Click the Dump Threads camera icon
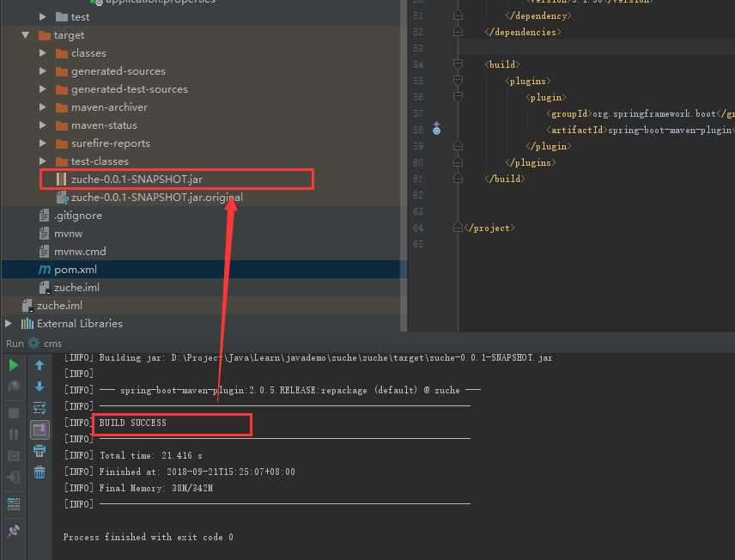 click(x=14, y=455)
